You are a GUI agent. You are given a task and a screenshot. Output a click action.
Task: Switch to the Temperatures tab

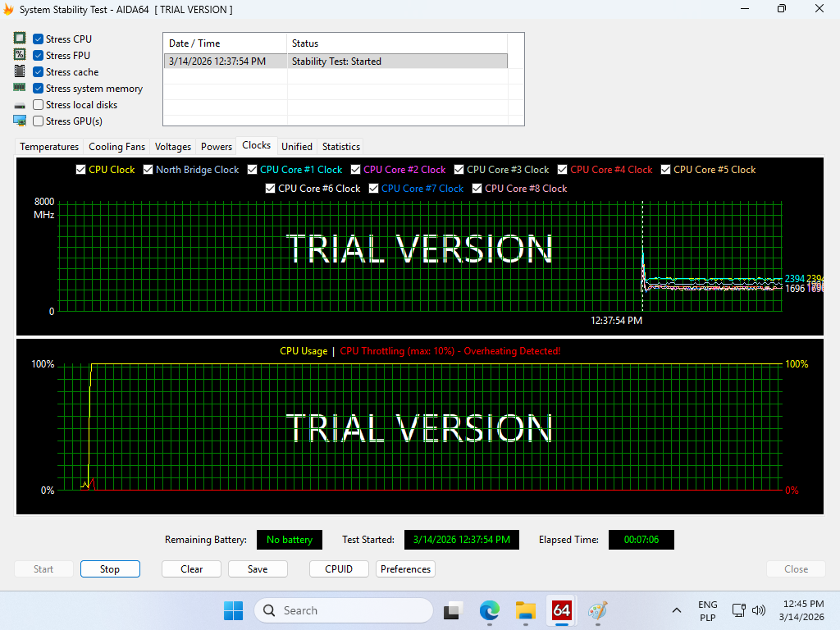[x=49, y=147]
